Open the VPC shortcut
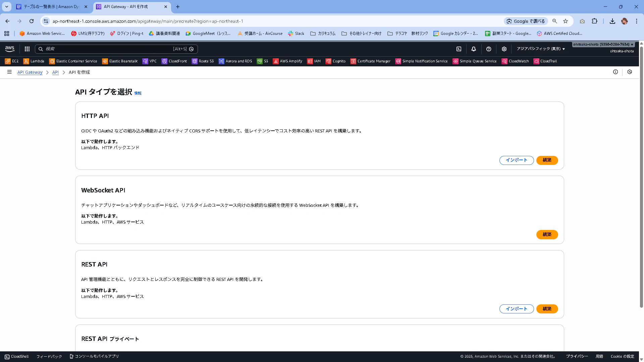 (x=150, y=61)
